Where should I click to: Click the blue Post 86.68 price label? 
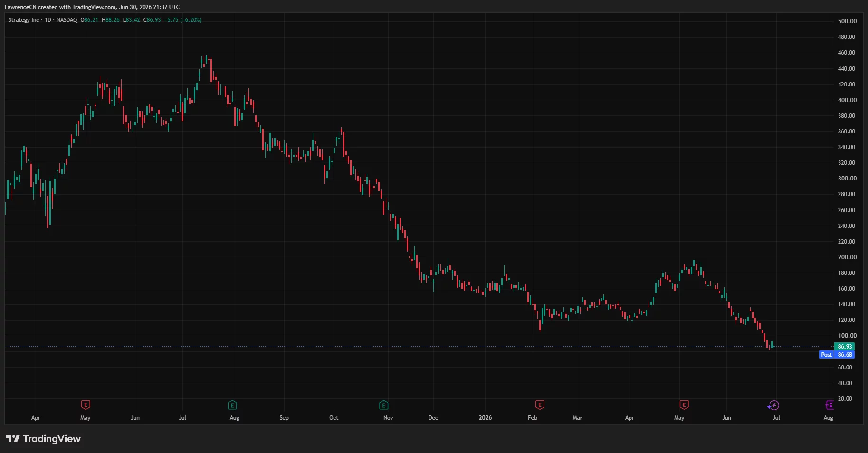[837, 355]
